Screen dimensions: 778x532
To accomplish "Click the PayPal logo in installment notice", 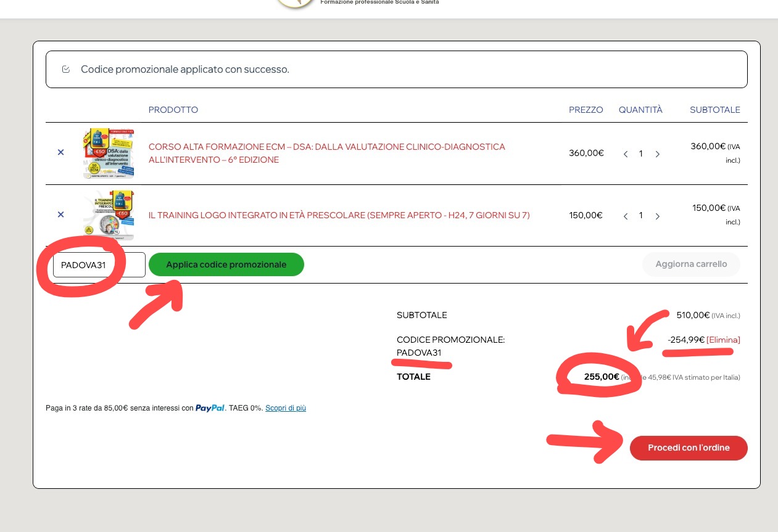I will 210,408.
